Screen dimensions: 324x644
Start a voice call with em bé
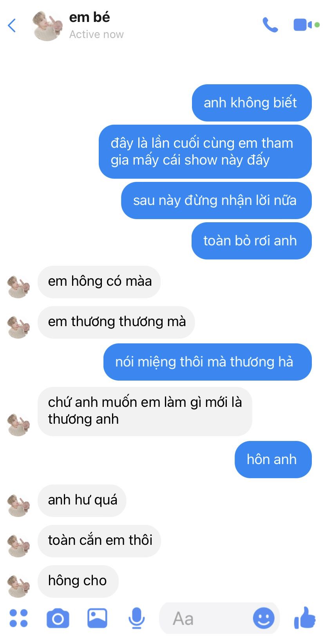pyautogui.click(x=270, y=25)
